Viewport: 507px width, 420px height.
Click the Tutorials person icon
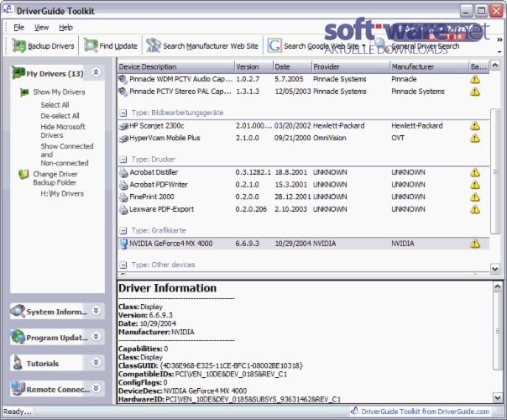point(18,363)
